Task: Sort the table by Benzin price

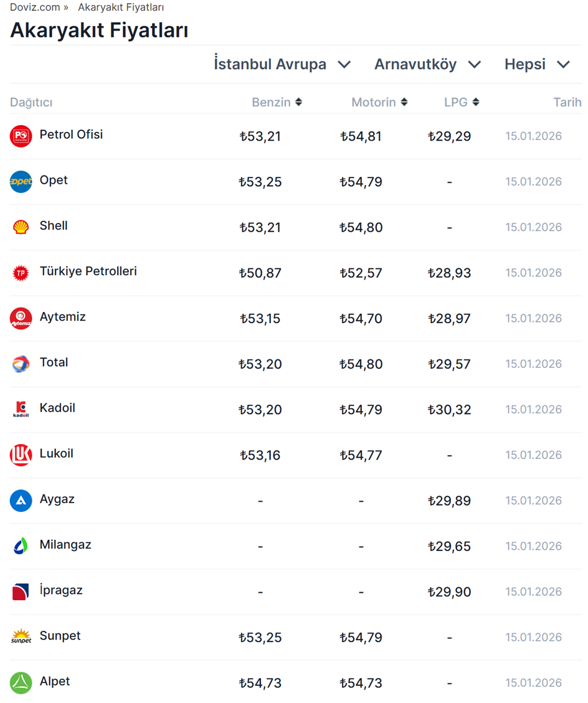Action: click(x=277, y=102)
